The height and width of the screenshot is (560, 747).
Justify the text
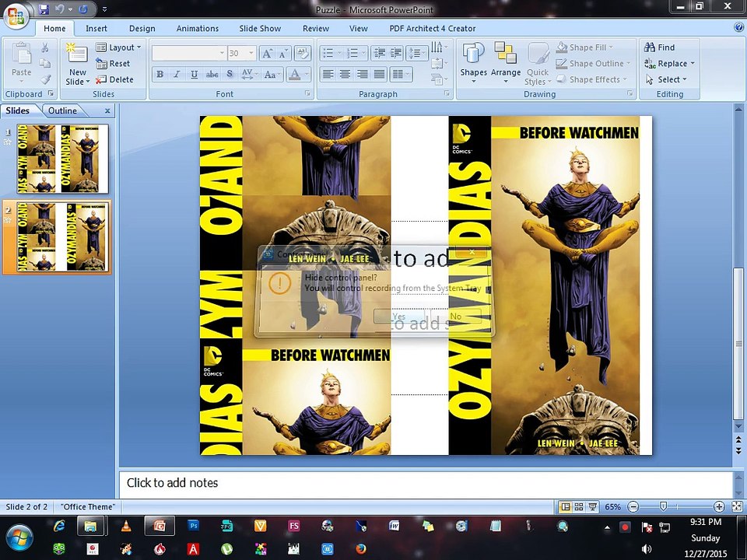tap(379, 75)
